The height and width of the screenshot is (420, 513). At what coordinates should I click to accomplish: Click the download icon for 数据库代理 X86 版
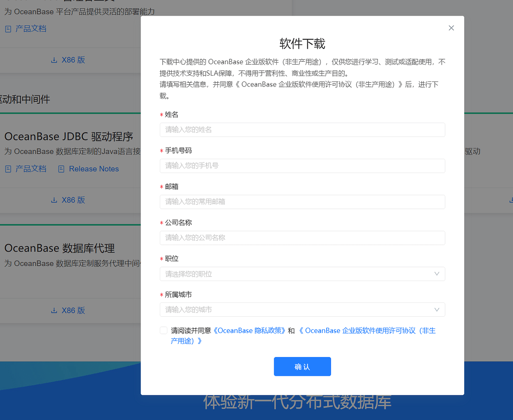[54, 310]
